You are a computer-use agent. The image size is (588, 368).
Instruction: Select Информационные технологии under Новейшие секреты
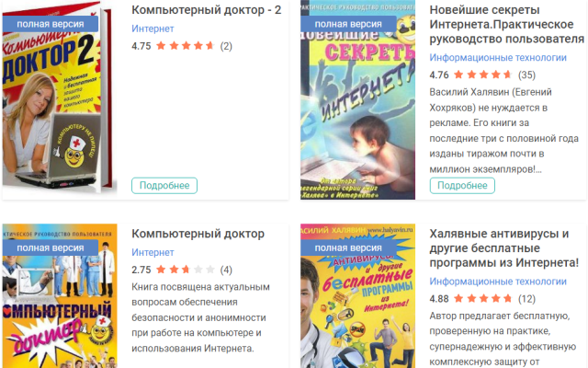[498, 57]
